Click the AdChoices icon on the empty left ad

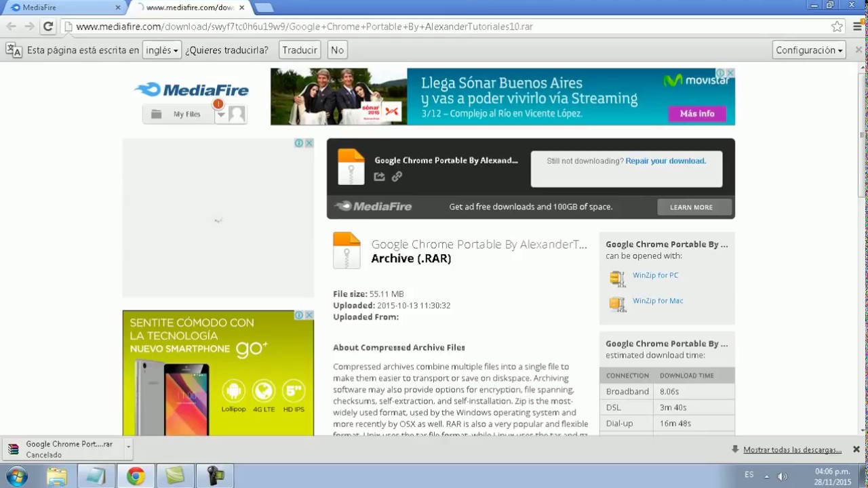(x=299, y=143)
